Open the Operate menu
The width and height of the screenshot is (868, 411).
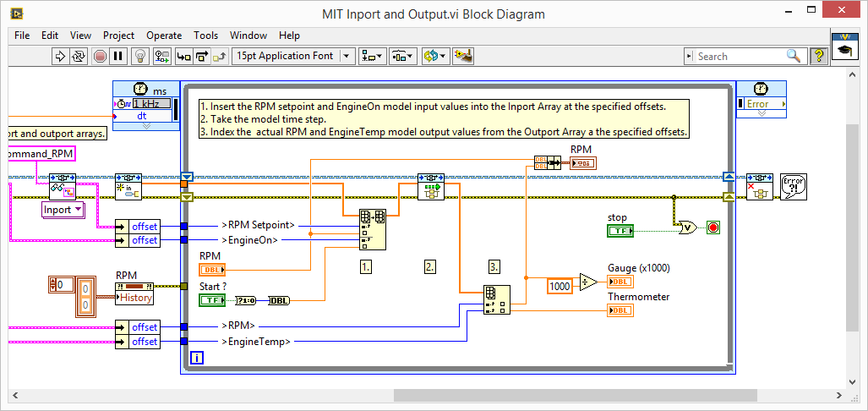[164, 36]
